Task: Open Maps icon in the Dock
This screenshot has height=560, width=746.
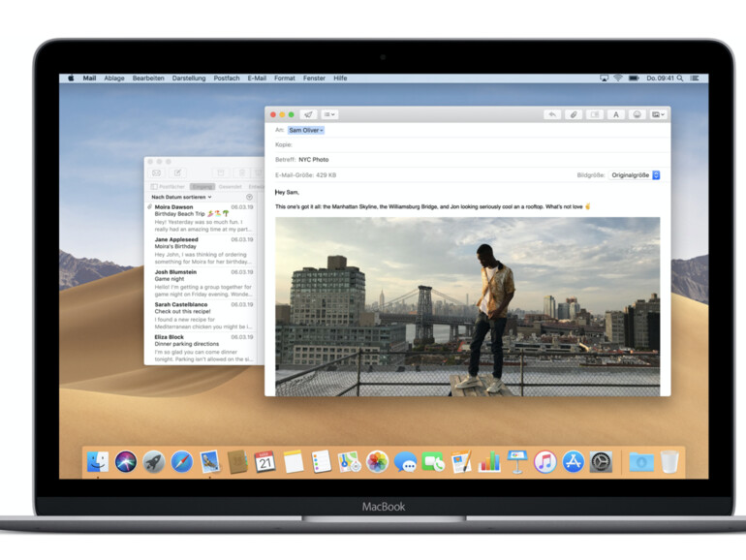Action: point(349,461)
